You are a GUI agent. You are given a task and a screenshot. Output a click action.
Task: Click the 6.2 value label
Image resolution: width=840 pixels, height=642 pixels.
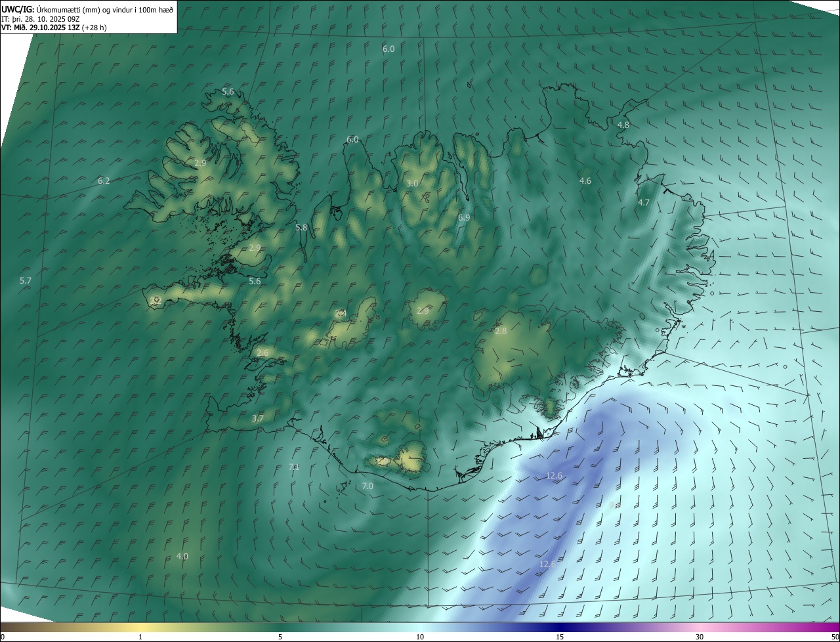(104, 181)
